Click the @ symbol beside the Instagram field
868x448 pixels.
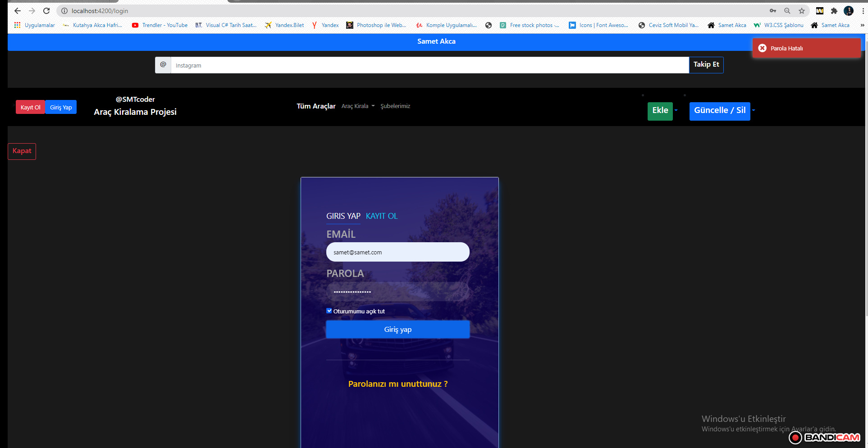click(163, 65)
